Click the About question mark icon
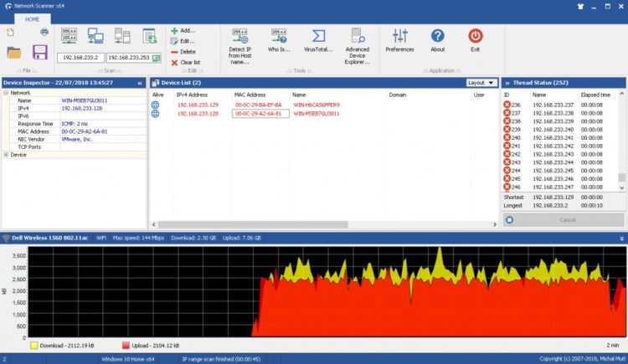The height and width of the screenshot is (364, 628). (437, 41)
